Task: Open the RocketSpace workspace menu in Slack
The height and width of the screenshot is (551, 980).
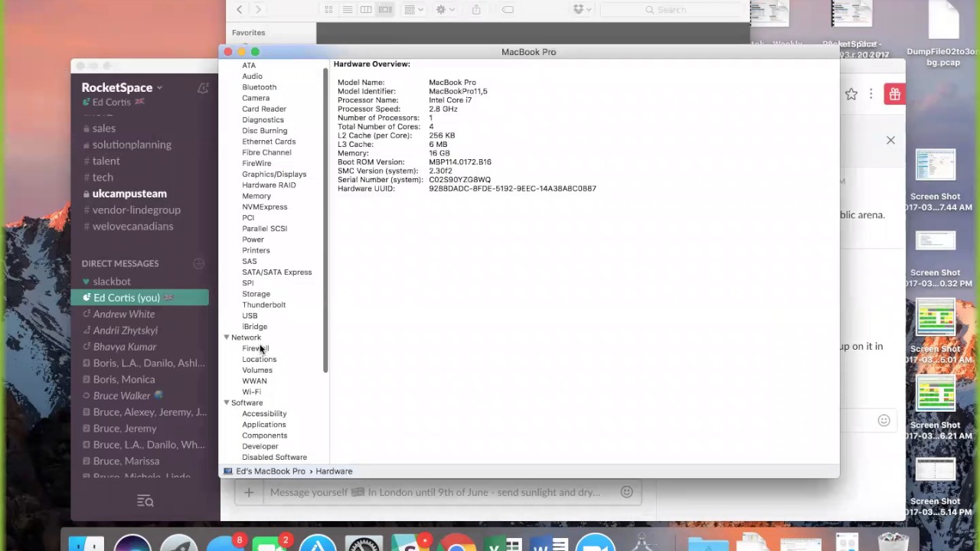Action: tap(122, 87)
